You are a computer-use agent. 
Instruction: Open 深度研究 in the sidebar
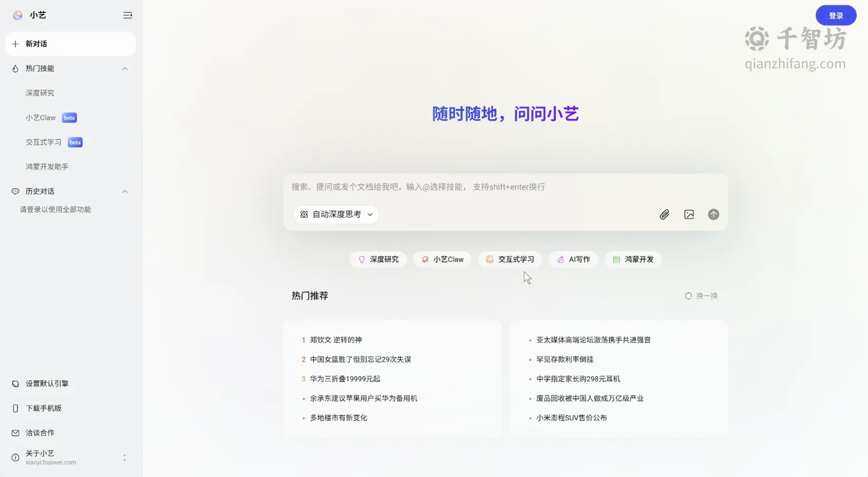click(40, 93)
